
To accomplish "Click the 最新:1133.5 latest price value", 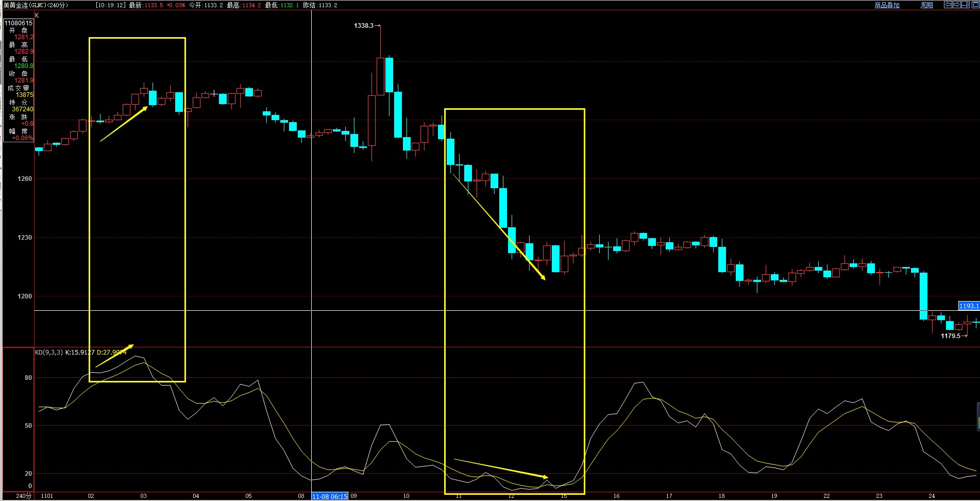I will pos(146,5).
